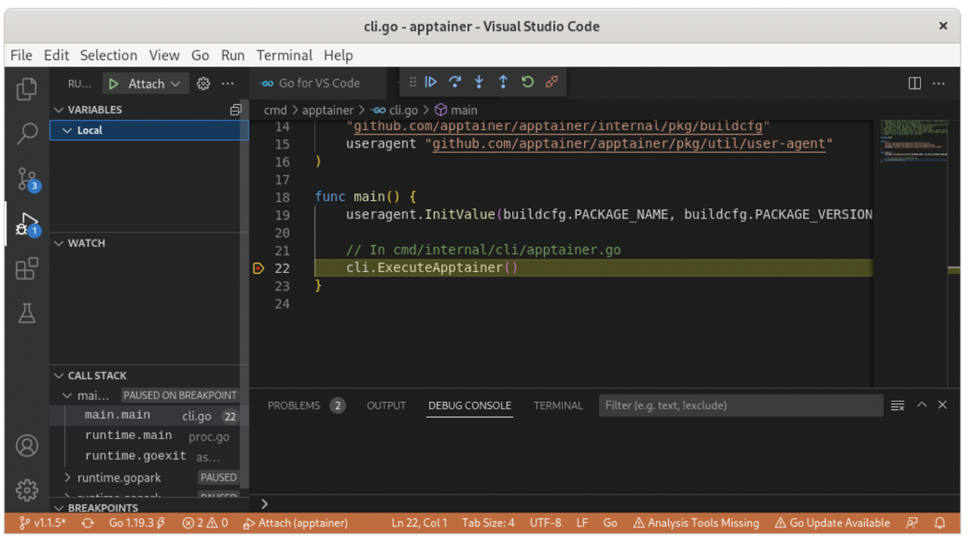The height and width of the screenshot is (544, 980).
Task: Grab the debug toolbar drag handle
Action: 412,82
